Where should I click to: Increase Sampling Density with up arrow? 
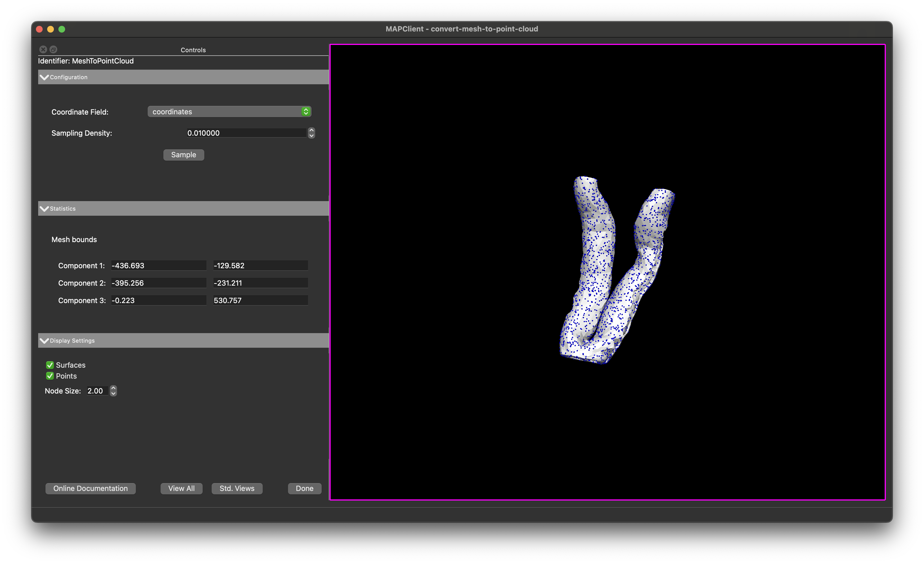click(311, 130)
